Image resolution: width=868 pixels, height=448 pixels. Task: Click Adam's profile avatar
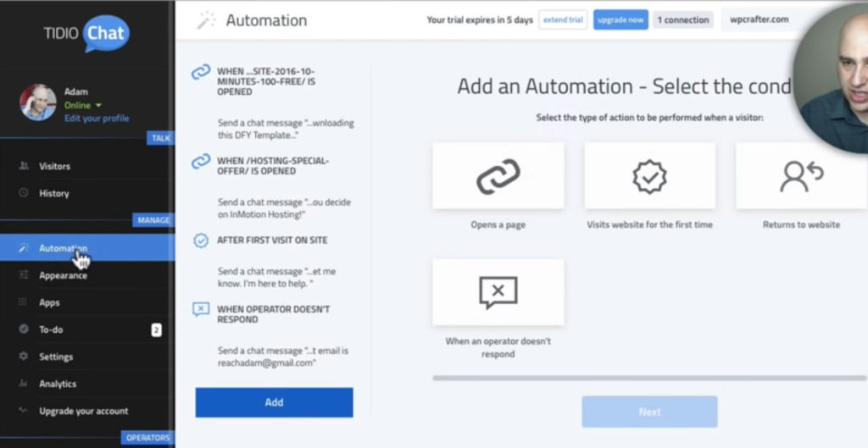[37, 102]
